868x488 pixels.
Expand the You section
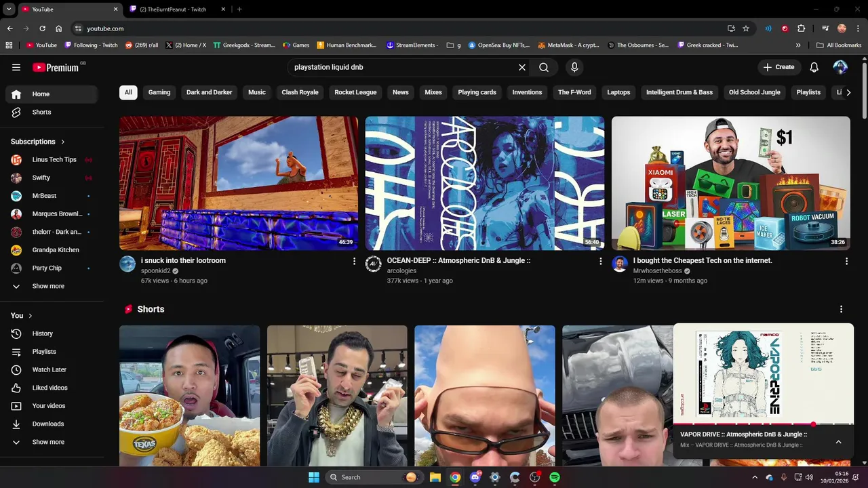coord(22,315)
